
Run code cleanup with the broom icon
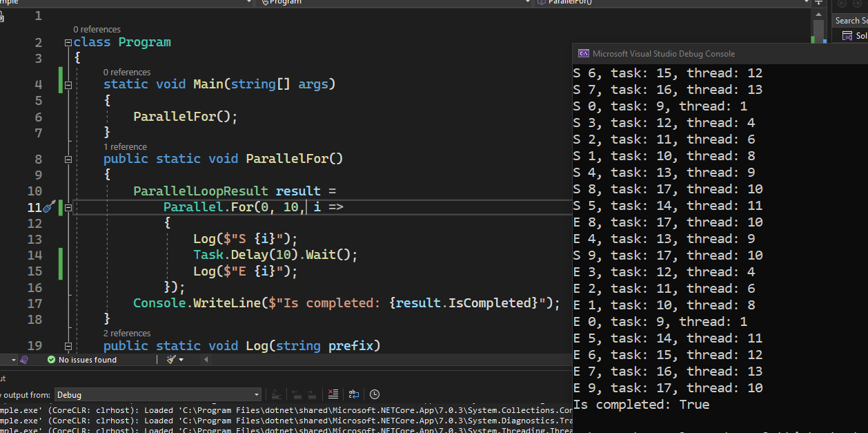click(x=170, y=360)
